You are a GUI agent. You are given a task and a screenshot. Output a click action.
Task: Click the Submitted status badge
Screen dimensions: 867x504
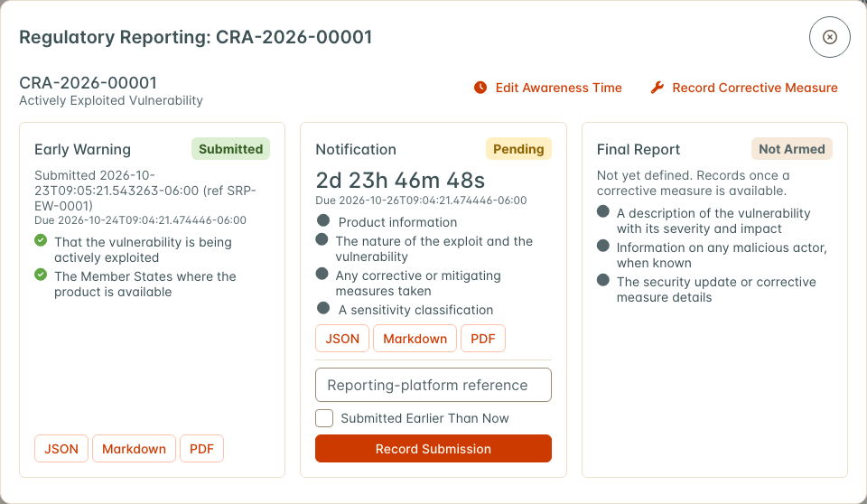point(230,149)
